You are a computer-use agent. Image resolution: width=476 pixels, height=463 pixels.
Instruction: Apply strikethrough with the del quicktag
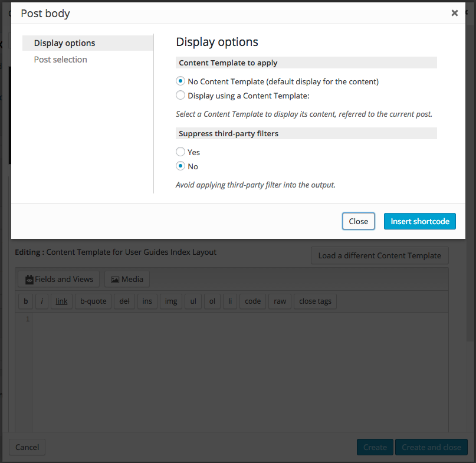click(124, 301)
